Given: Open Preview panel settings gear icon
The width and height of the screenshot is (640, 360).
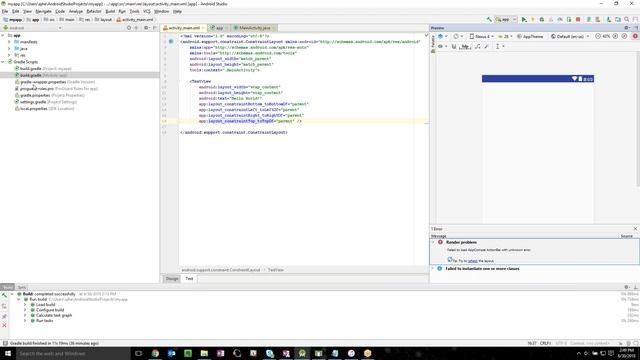Looking at the screenshot, I should pos(627,28).
